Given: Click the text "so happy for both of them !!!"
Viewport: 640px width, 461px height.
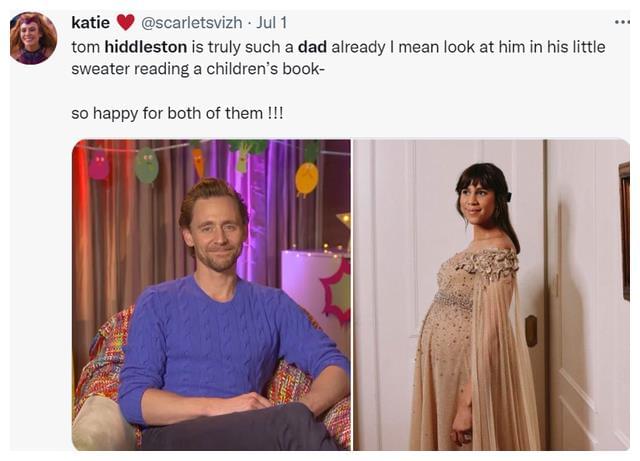Looking at the screenshot, I should pos(177,113).
